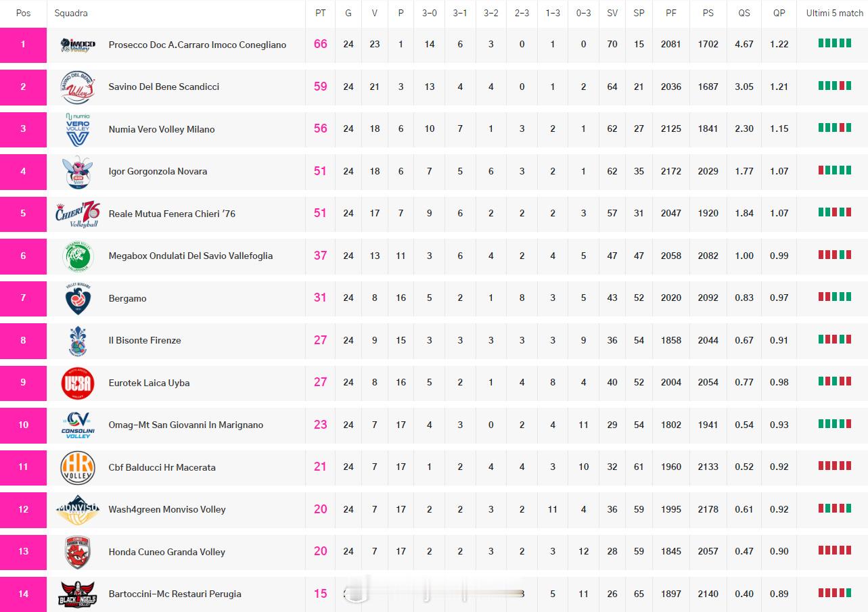Click the Megabox Vallefoglia tiger logo
Screen dimensions: 868x612
(78, 256)
